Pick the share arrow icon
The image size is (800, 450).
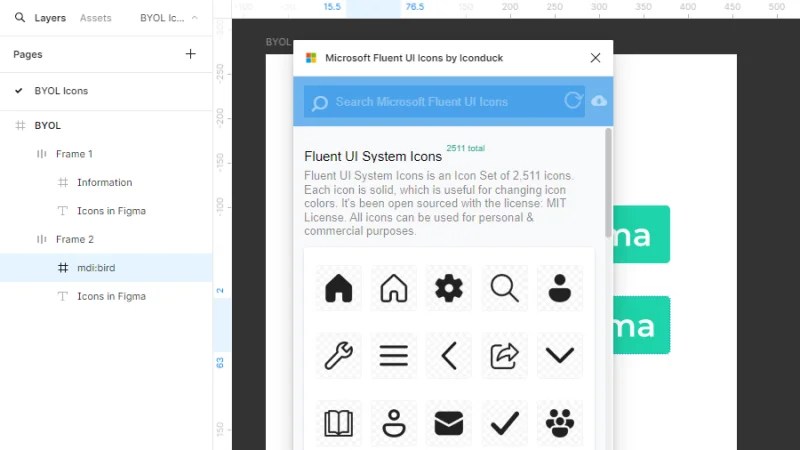tap(505, 356)
